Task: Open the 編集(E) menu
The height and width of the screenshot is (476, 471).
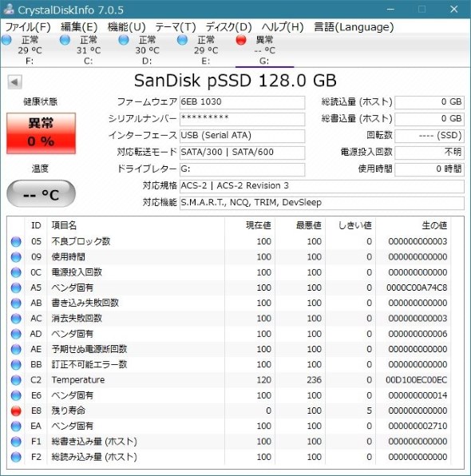Action: coord(79,27)
